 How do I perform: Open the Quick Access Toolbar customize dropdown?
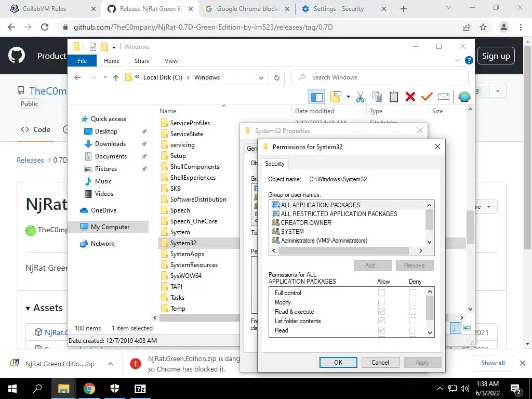(x=114, y=47)
